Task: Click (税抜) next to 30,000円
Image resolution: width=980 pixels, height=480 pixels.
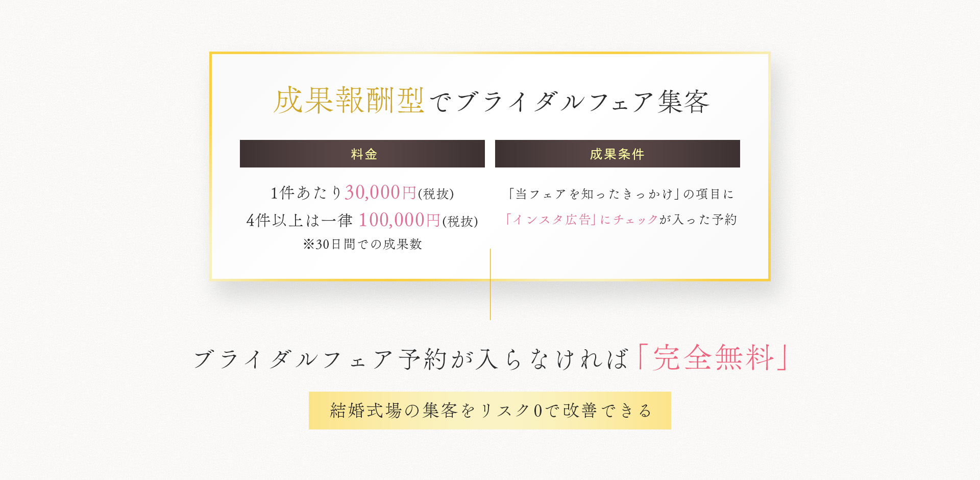Action: (x=436, y=194)
